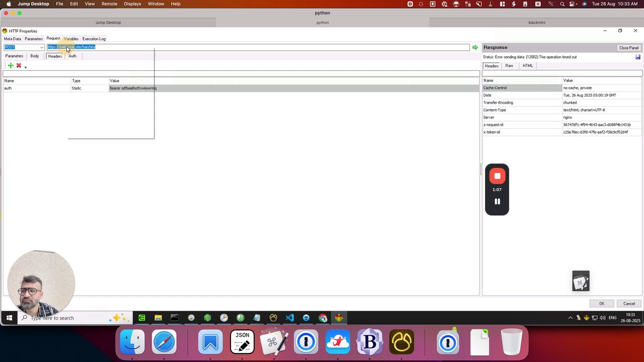This screenshot has height=362, width=644.
Task: Confirm with the OK button
Action: tap(602, 304)
